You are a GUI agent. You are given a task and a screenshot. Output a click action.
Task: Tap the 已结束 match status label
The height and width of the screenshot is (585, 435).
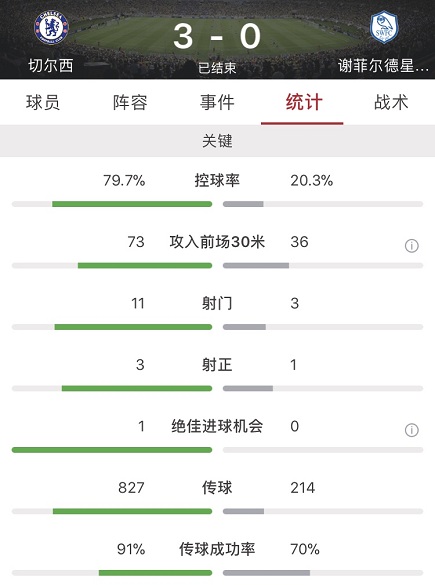point(217,68)
